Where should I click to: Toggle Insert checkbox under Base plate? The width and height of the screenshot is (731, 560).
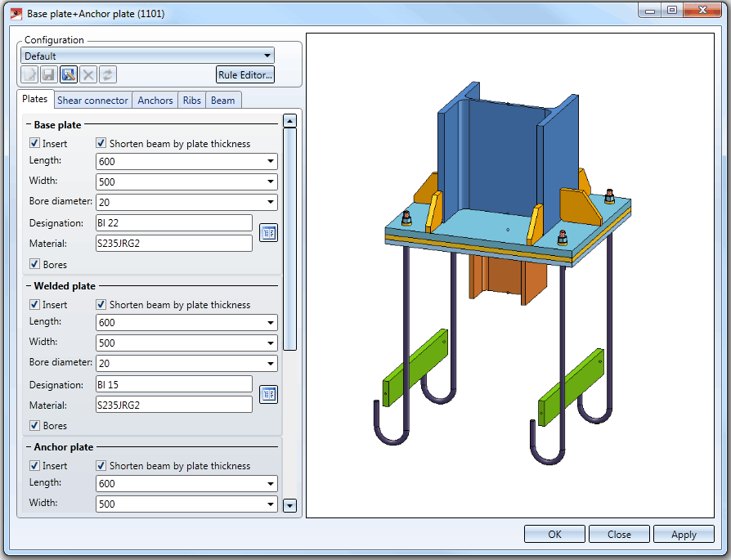click(x=35, y=144)
